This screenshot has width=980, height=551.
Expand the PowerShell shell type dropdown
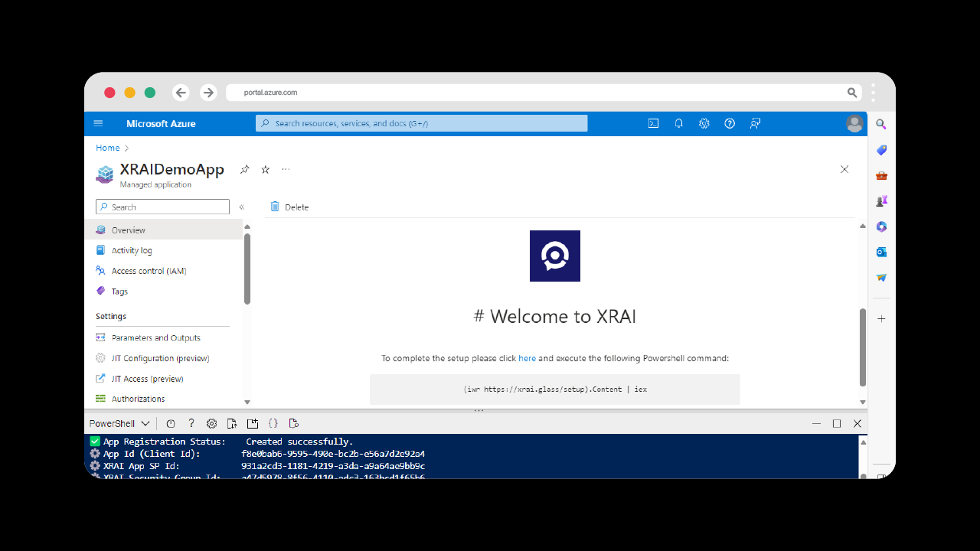click(x=119, y=423)
